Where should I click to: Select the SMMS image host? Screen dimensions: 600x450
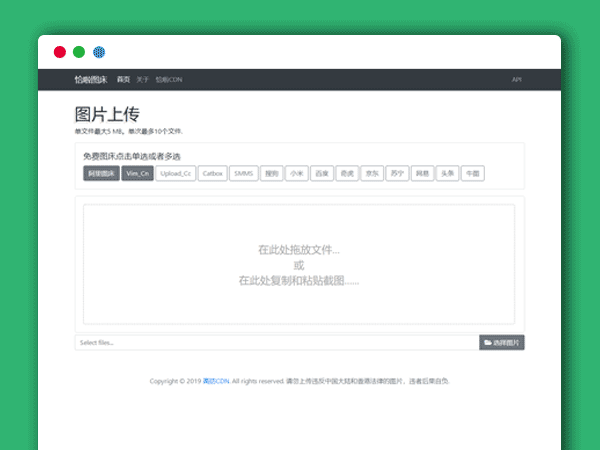click(244, 173)
